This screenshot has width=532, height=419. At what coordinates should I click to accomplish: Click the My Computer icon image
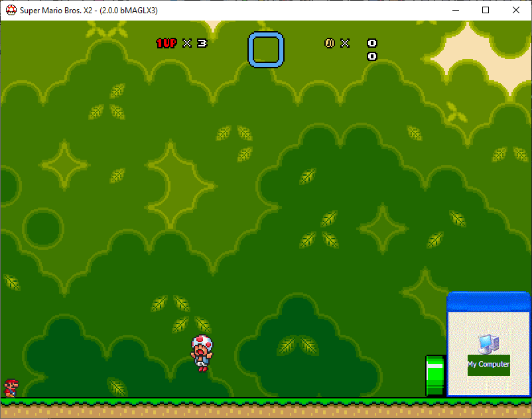[x=489, y=343]
